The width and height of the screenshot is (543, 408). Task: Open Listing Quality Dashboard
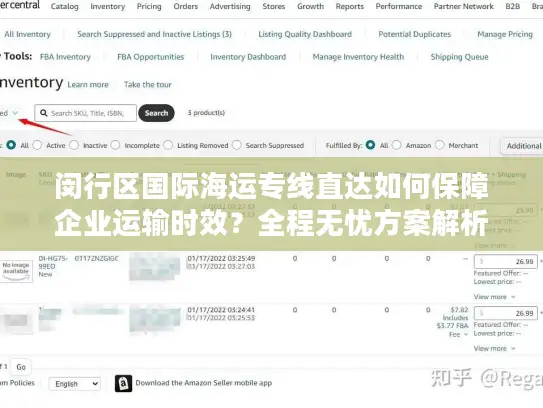(x=305, y=34)
